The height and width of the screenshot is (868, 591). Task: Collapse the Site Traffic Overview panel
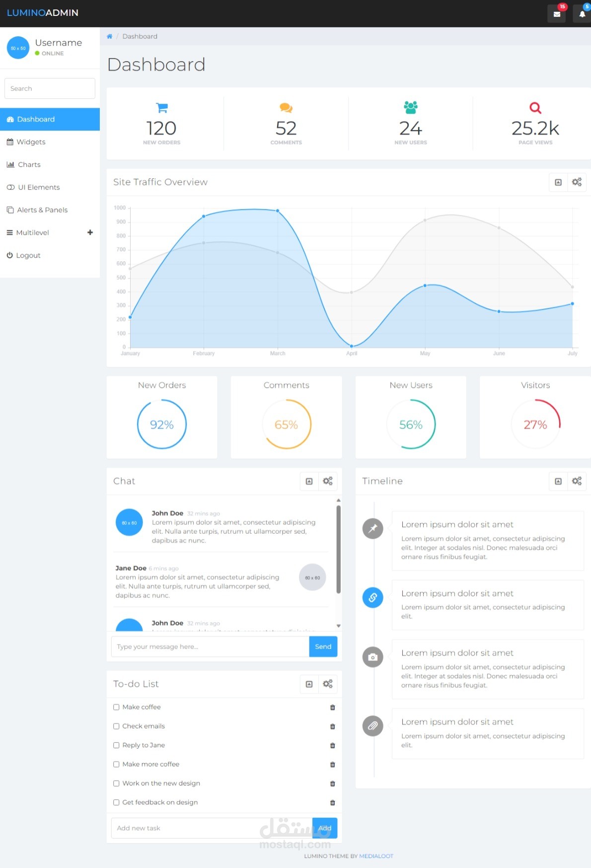558,182
